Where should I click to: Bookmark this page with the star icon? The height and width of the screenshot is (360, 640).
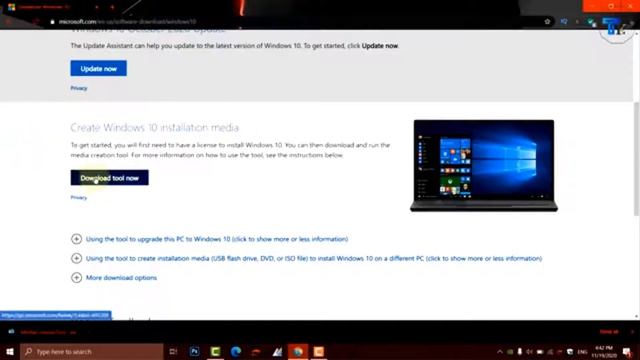point(547,22)
